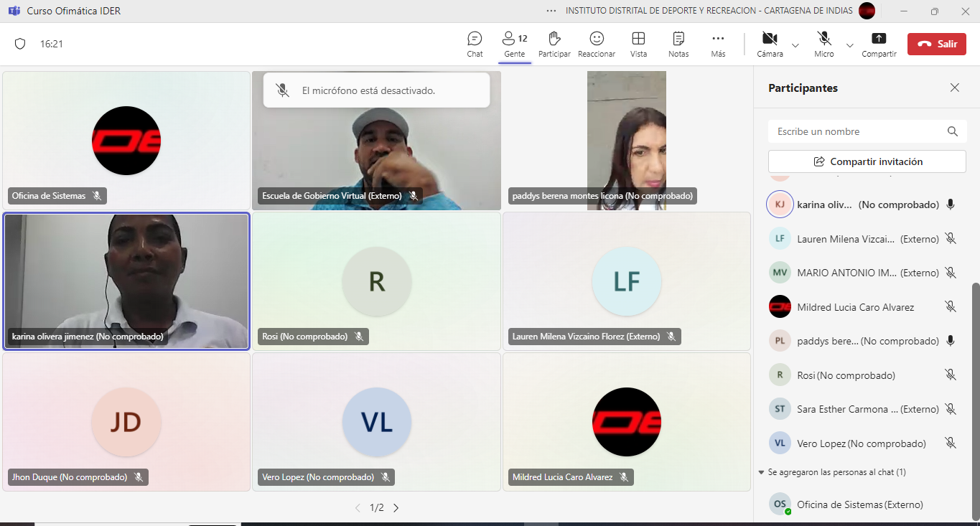This screenshot has width=980, height=526.
Task: Select the Rosi participant tile
Action: (376, 281)
